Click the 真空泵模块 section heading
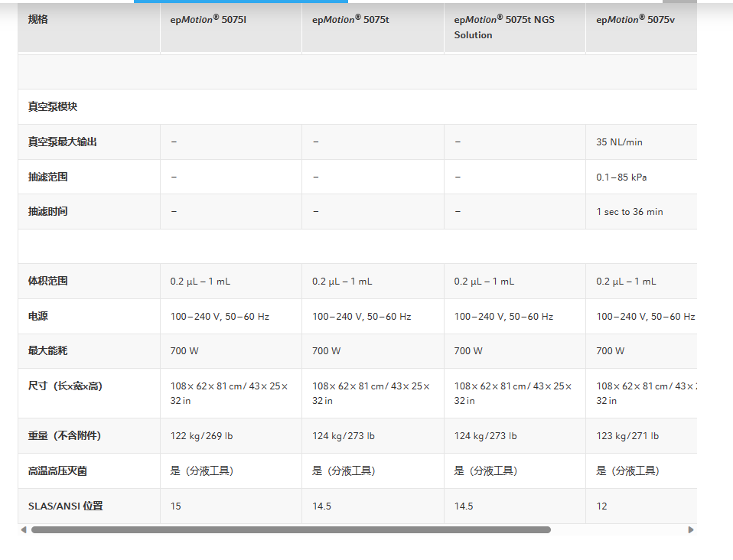 (52, 106)
